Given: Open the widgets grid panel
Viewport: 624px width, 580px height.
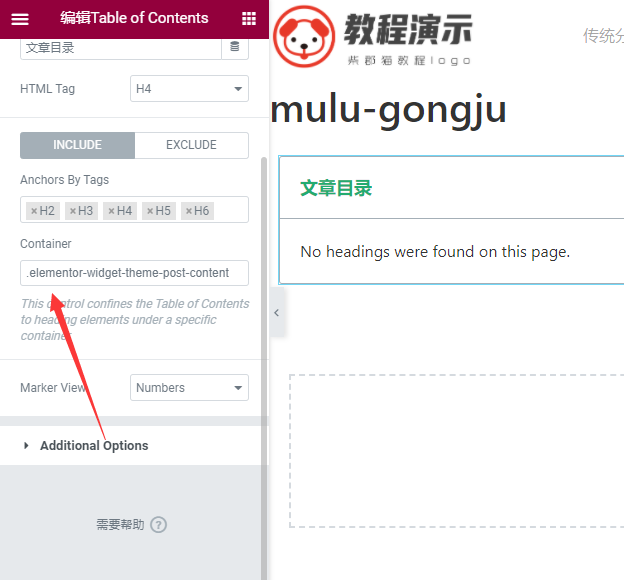Looking at the screenshot, I should tap(249, 18).
